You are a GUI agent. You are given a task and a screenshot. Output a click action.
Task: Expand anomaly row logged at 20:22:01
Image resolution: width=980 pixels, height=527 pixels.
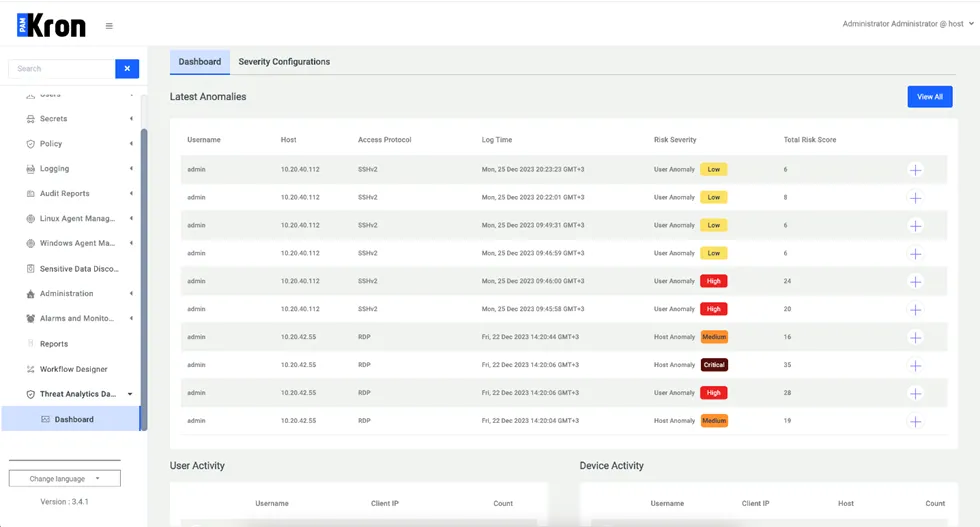point(915,198)
